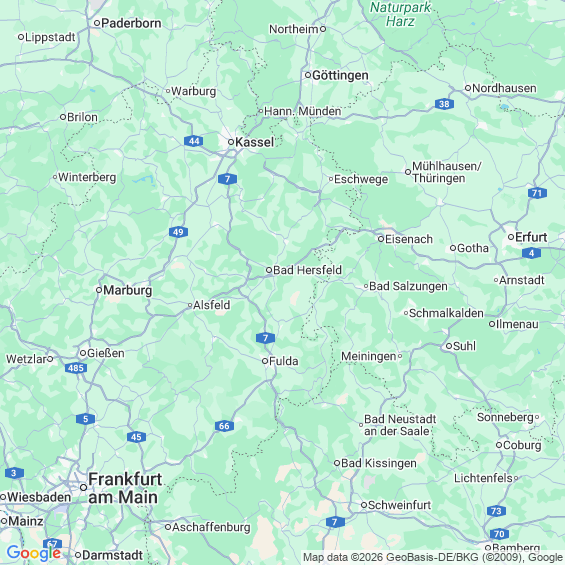Select the Göttingen city label
The image size is (565, 565).
click(340, 75)
